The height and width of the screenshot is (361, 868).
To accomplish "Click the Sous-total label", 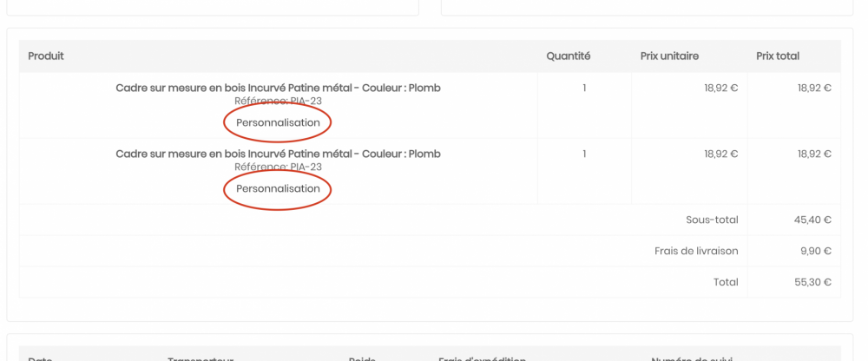I will [712, 220].
